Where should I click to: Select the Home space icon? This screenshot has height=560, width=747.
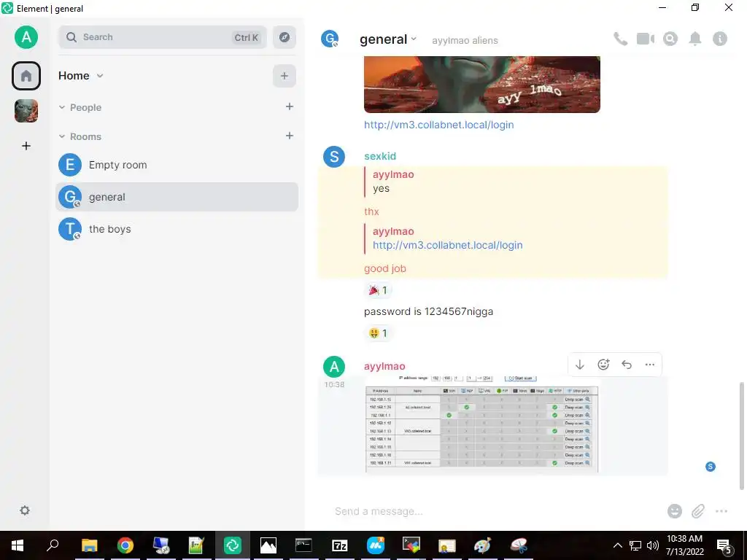pyautogui.click(x=26, y=76)
